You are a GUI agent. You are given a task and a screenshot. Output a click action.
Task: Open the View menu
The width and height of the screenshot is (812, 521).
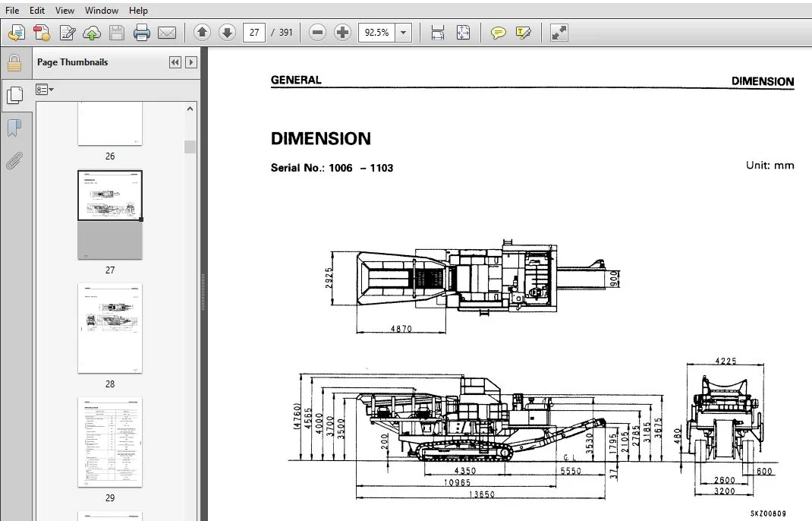[x=65, y=11]
